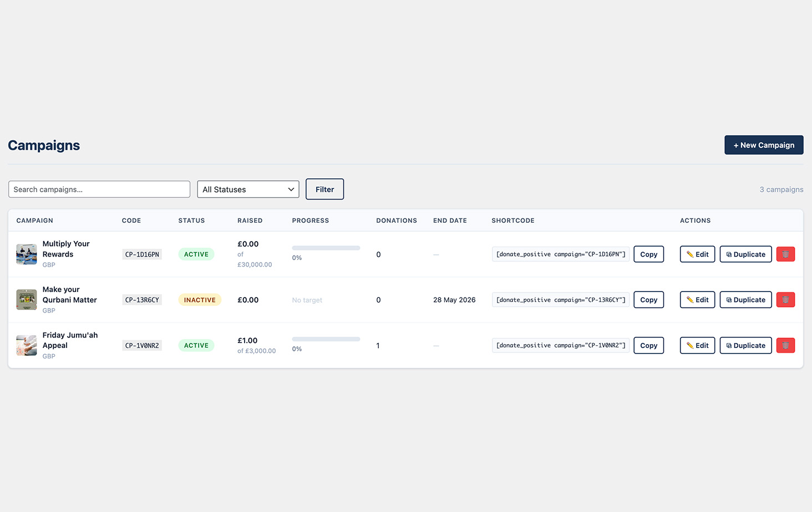Copy shortcode for CP-1V0NR2
Viewport: 812px width, 512px height.
[x=648, y=345]
